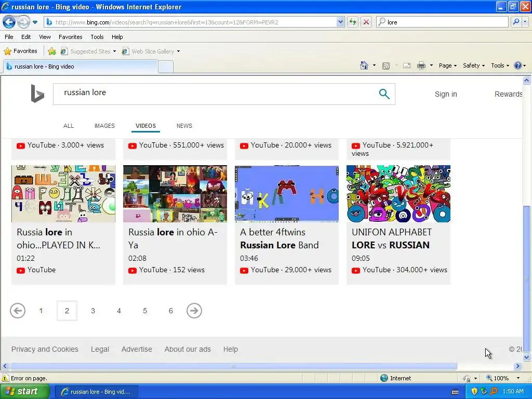This screenshot has width=532, height=399.
Task: Expand the Print dropdown arrow
Action: (431, 65)
